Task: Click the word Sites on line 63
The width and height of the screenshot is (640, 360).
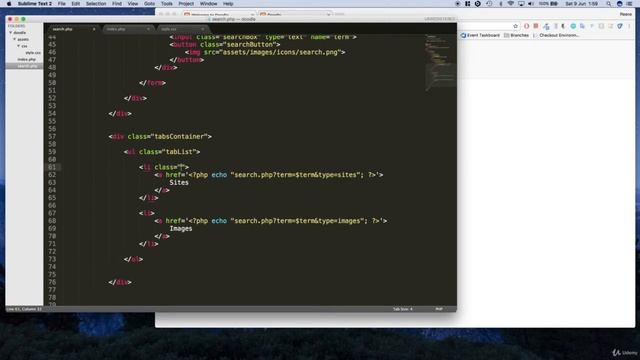Action: click(x=179, y=182)
